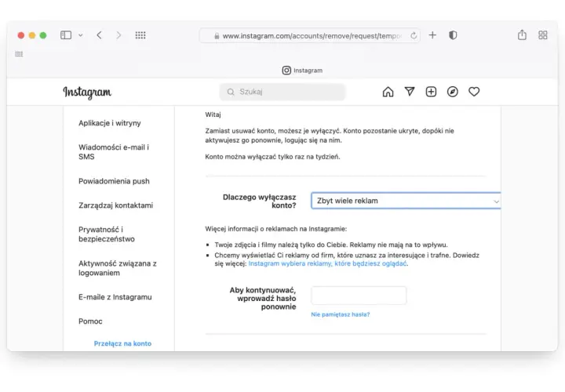Show tab overview icon
The image size is (565, 392).
pos(543,35)
